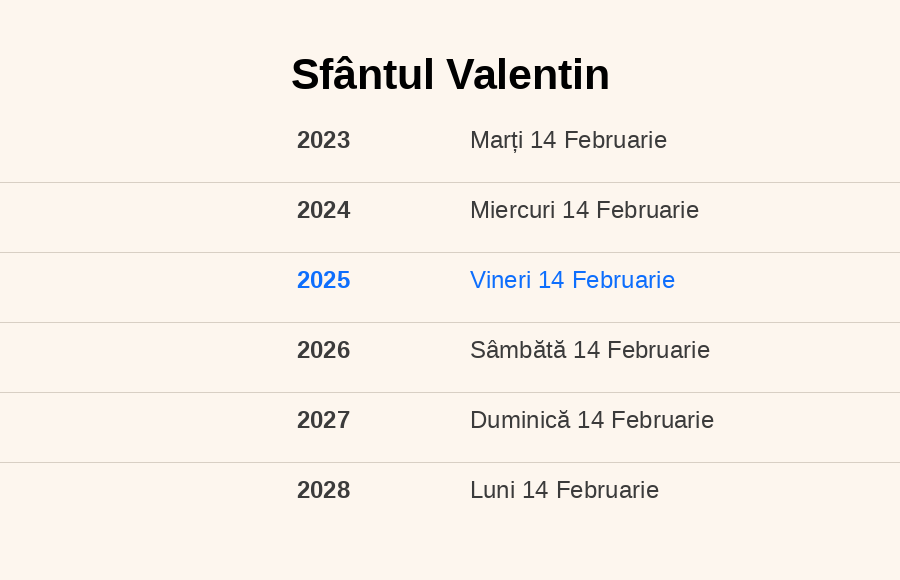This screenshot has width=900, height=580.
Task: Select the year 2028 label
Action: (x=323, y=490)
